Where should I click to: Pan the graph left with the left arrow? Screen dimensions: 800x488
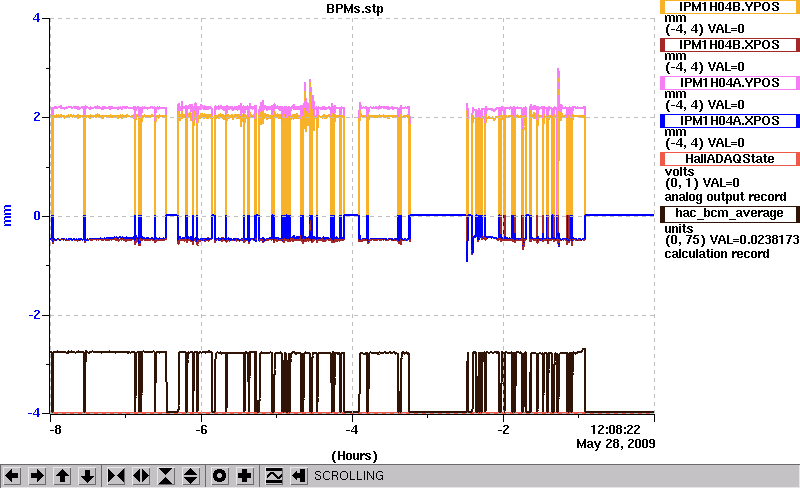12,476
